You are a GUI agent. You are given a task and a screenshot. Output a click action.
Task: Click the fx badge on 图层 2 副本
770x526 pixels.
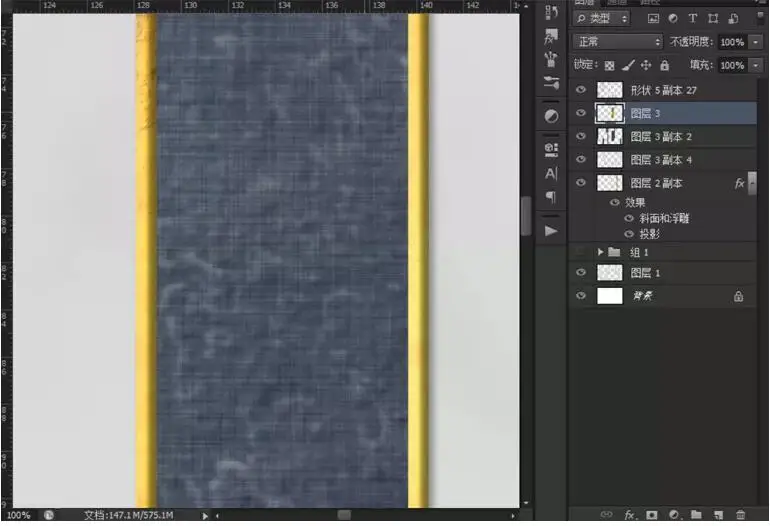[739, 184]
